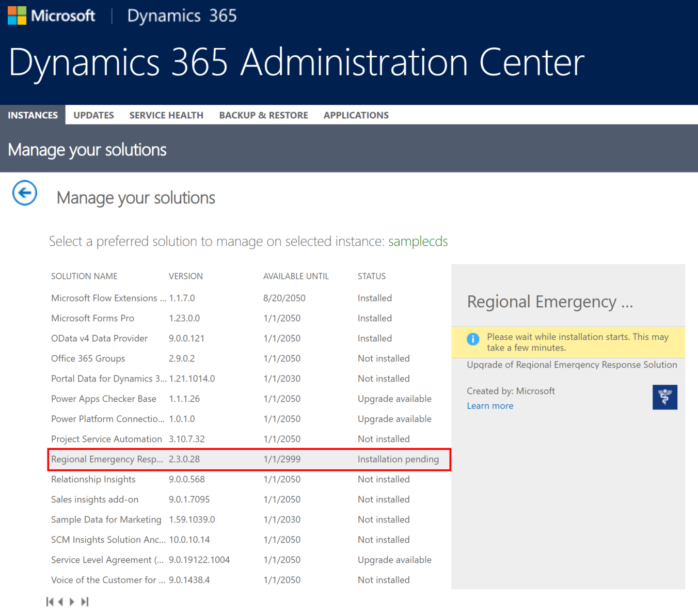Click the blue info icon in yellow banner

pyautogui.click(x=473, y=339)
